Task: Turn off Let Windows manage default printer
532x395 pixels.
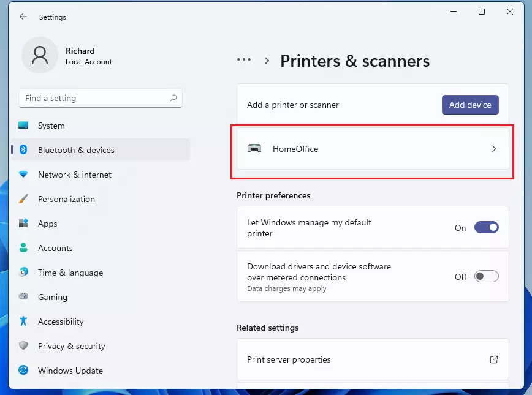Action: tap(487, 227)
